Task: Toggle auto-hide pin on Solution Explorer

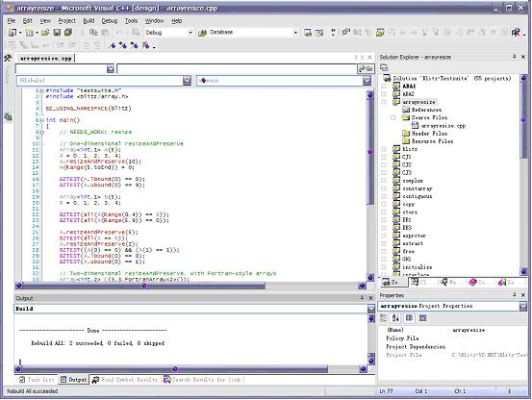Action: [x=515, y=57]
